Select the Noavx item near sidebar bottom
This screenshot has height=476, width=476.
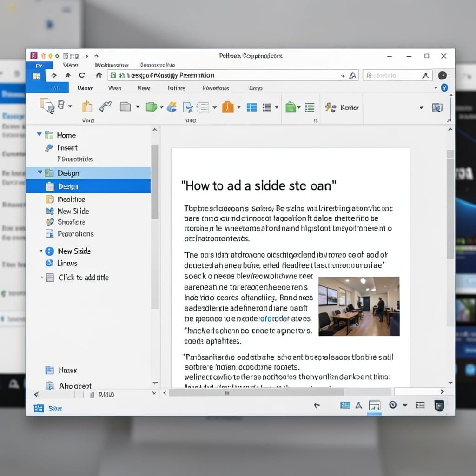tap(68, 370)
